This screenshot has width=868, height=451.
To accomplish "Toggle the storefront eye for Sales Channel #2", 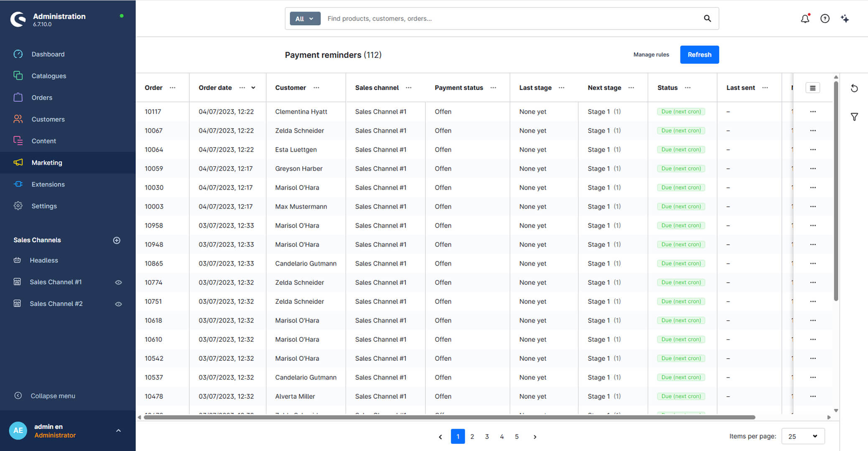I will (118, 304).
